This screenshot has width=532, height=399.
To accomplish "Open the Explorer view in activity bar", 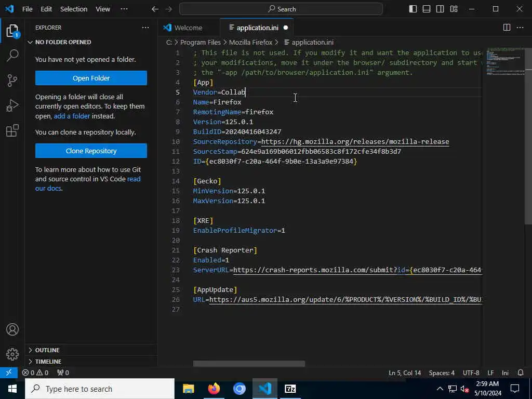I will (x=12, y=31).
